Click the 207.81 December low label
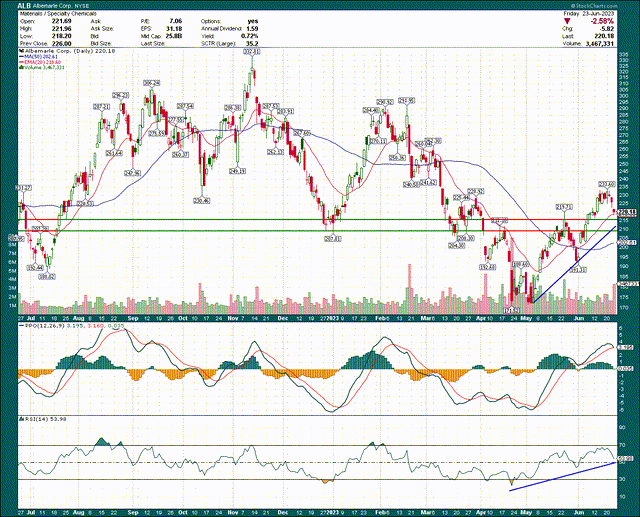 pos(333,238)
